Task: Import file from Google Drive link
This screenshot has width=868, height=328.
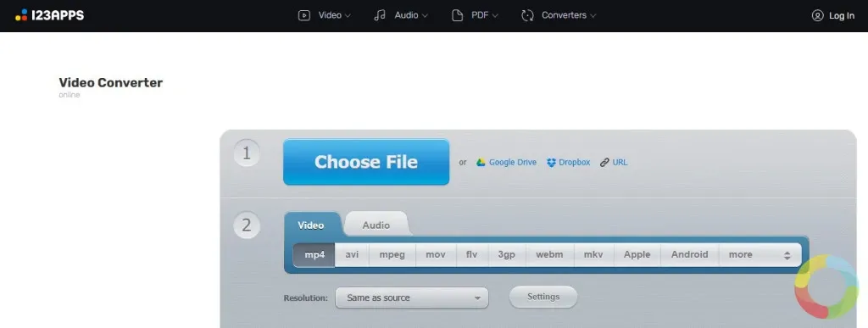Action: [513, 162]
